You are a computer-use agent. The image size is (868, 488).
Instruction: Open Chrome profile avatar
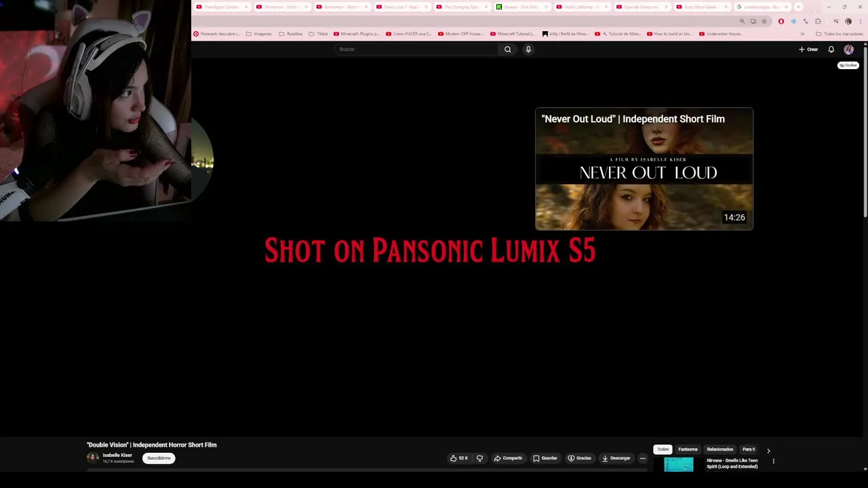848,21
